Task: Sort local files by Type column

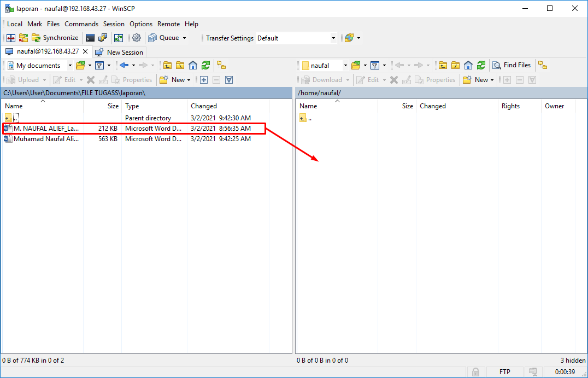Action: pos(154,106)
